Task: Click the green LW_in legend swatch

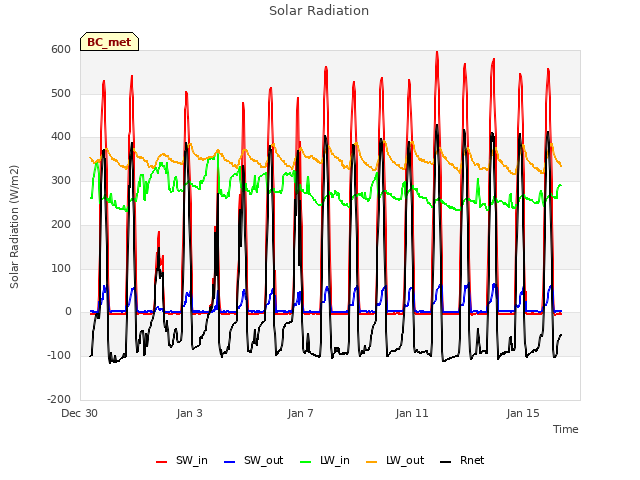Action: point(306,462)
